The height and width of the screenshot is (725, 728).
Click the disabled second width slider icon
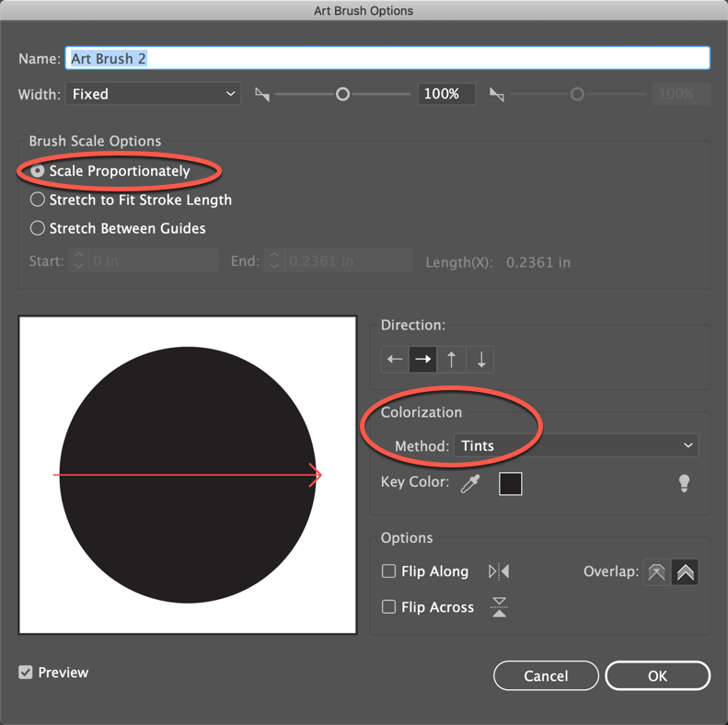click(497, 95)
